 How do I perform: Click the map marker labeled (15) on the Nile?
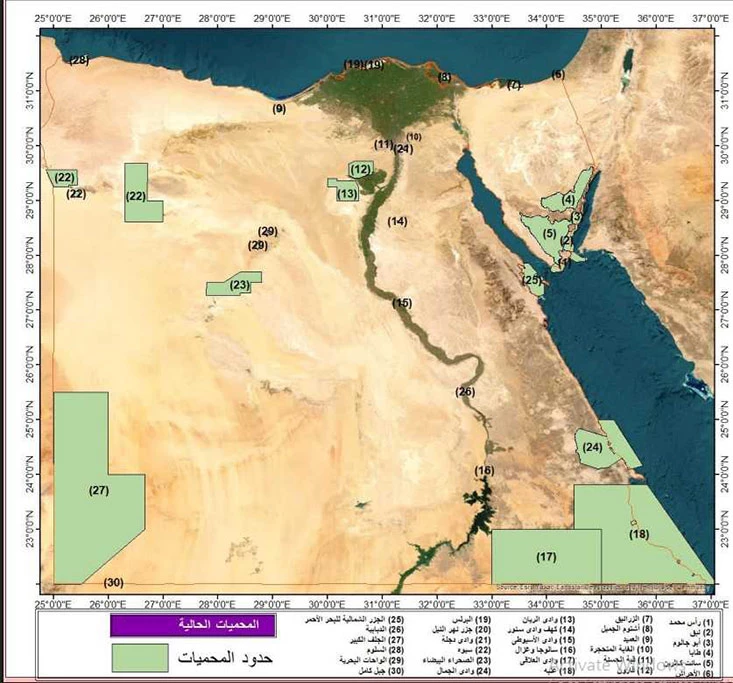click(x=402, y=303)
